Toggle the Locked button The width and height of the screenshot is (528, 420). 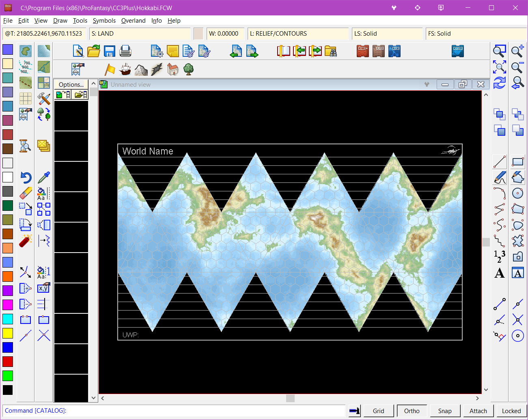coord(512,411)
